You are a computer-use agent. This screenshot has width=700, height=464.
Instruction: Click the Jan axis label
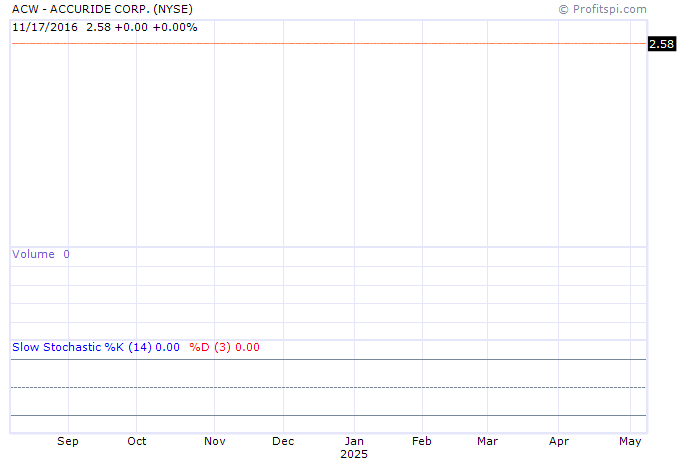[x=354, y=441]
